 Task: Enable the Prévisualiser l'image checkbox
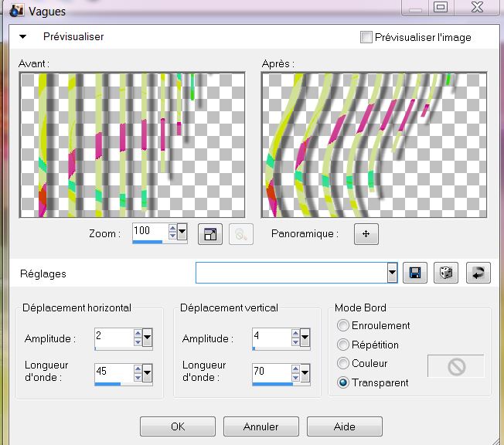coord(366,37)
